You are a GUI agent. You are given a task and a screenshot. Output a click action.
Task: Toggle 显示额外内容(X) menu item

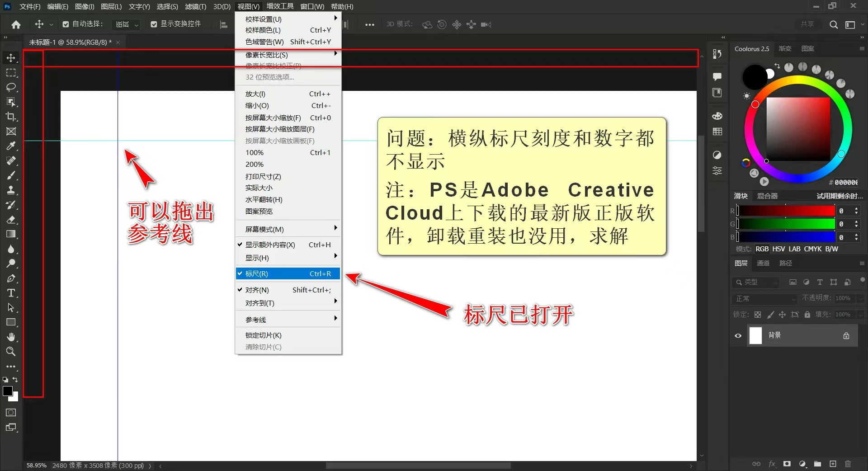point(288,245)
